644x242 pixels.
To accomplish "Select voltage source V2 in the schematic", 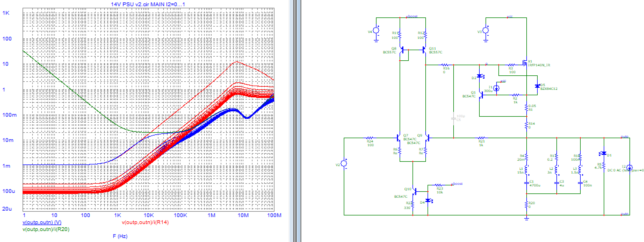I will point(344,163).
